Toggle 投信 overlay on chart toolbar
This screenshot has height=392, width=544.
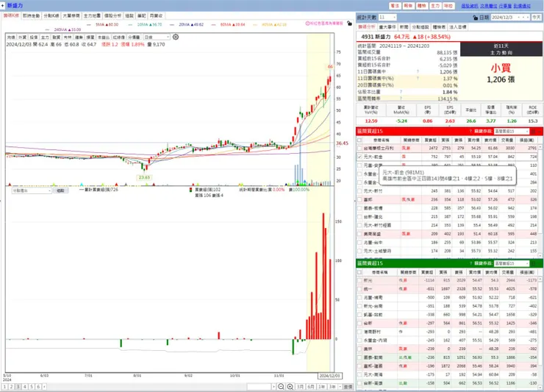(x=34, y=38)
